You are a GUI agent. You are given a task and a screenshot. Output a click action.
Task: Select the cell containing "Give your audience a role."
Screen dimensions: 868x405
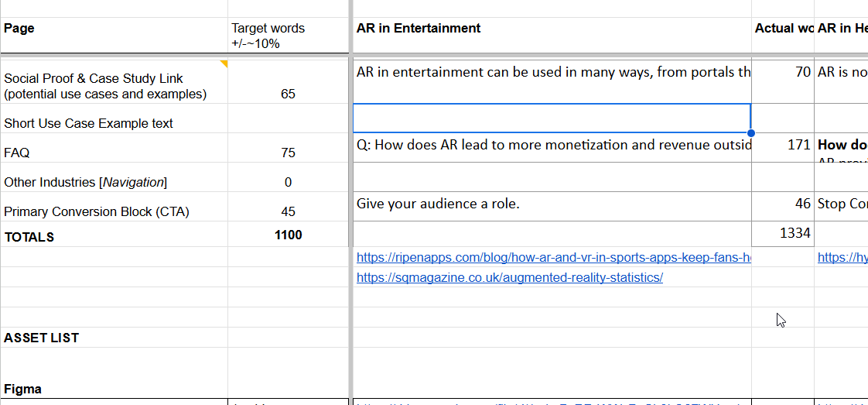551,204
